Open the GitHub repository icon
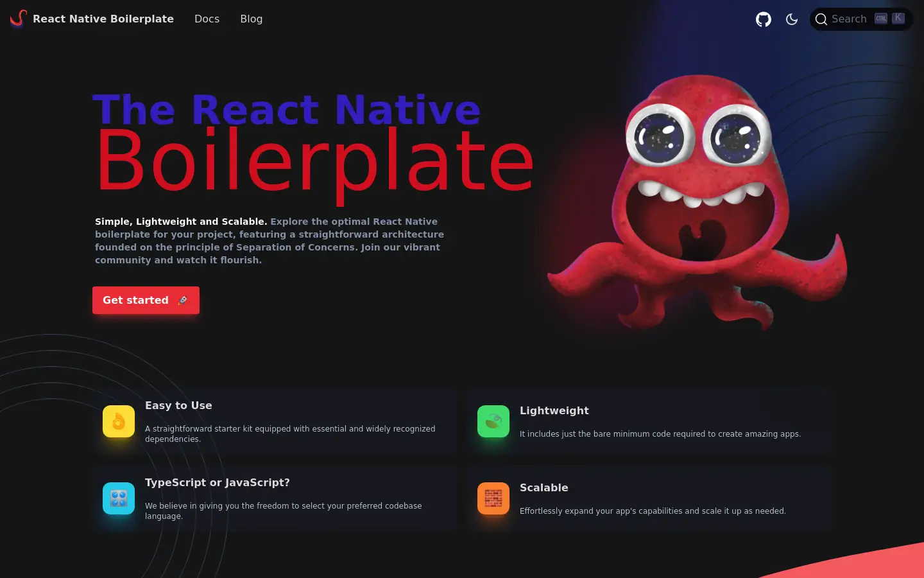Screen dimensions: 924x578 click(x=764, y=19)
